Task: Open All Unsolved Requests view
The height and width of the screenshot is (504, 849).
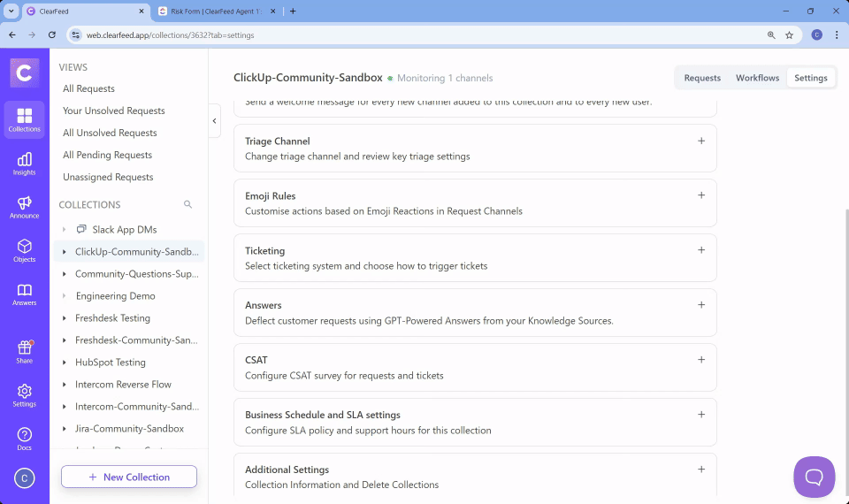Action: coord(110,133)
